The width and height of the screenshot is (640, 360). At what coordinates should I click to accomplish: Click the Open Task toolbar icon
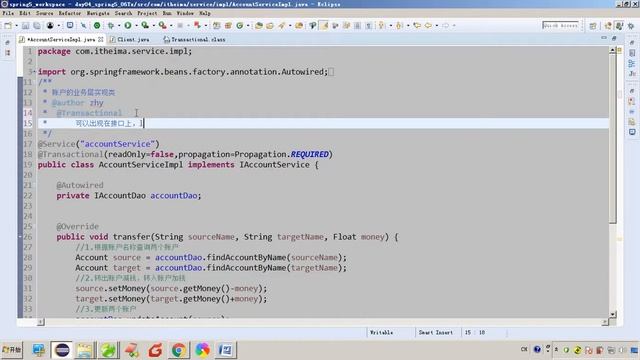(270, 25)
